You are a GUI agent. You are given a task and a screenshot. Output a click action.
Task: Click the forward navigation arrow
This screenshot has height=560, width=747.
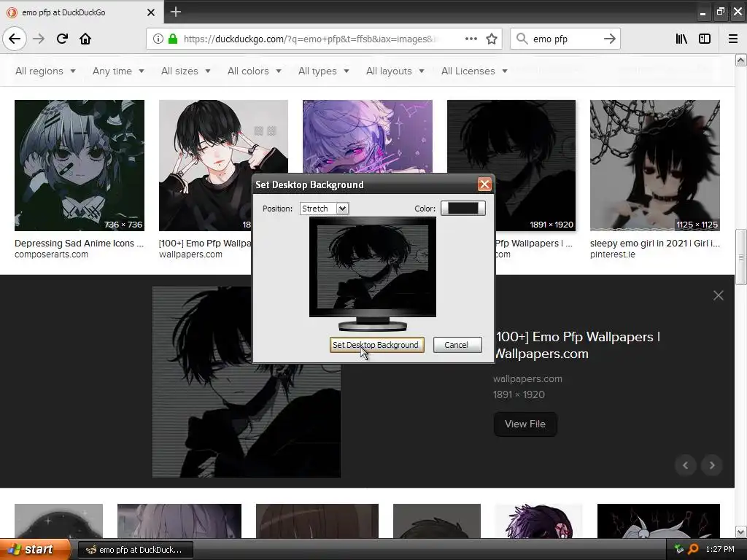pyautogui.click(x=39, y=39)
